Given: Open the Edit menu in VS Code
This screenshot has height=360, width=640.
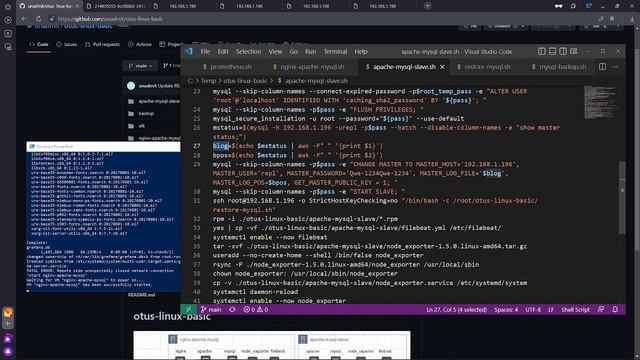Looking at the screenshot, I should [223, 52].
